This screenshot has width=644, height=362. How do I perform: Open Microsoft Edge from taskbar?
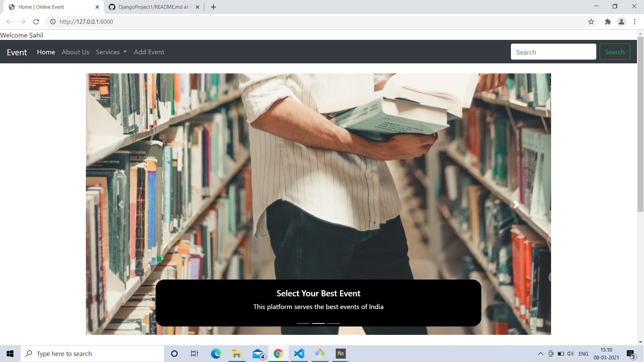pyautogui.click(x=216, y=354)
